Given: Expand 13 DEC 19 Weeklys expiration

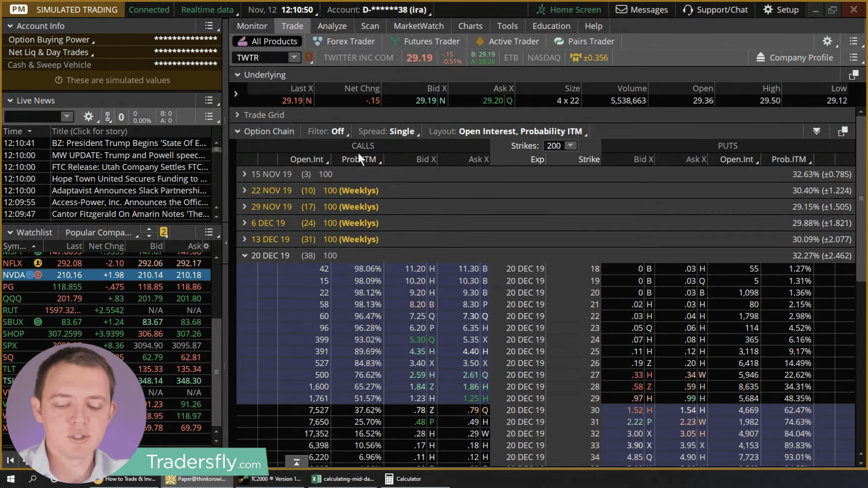Looking at the screenshot, I should tap(245, 239).
